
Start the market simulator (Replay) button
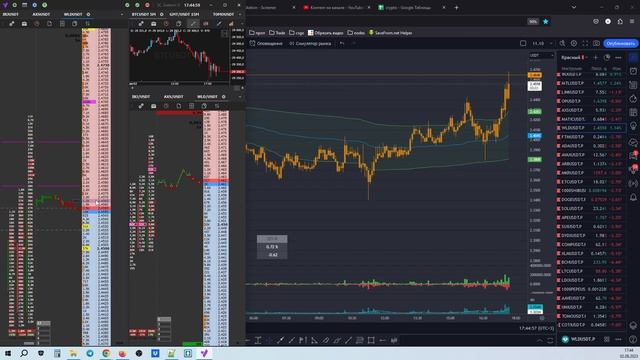click(310, 43)
